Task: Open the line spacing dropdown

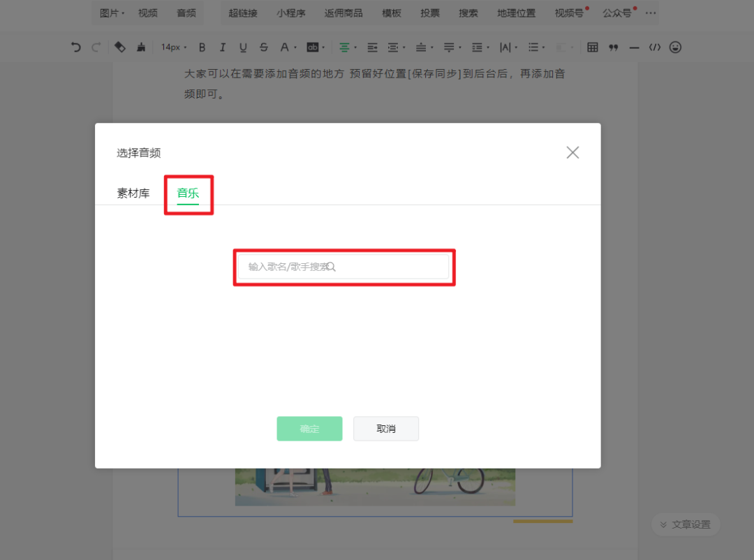Action: [480, 47]
